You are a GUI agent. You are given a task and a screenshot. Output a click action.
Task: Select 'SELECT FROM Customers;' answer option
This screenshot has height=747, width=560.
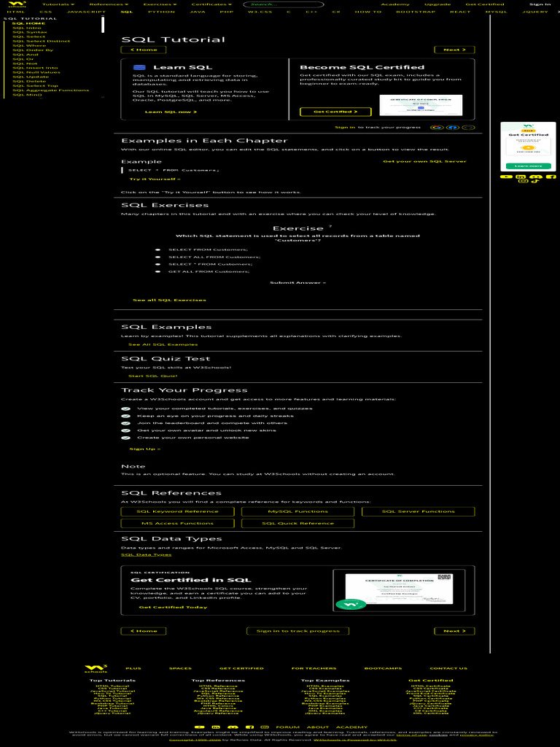[x=157, y=249]
